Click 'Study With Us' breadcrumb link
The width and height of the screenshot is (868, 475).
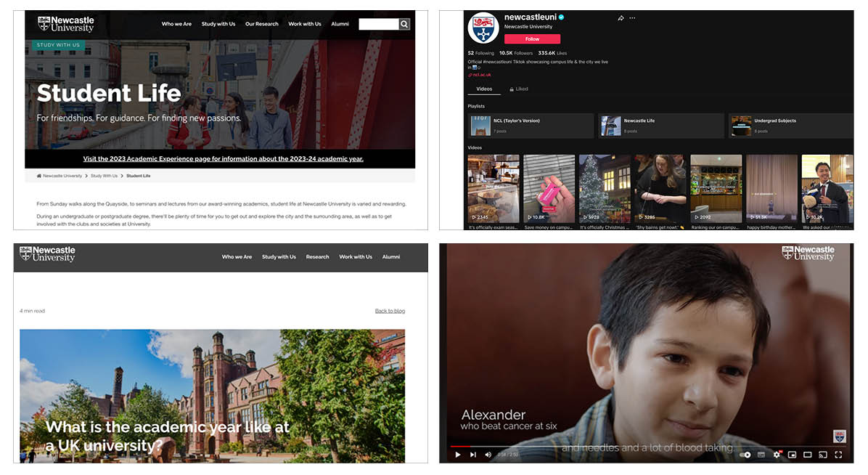pyautogui.click(x=104, y=176)
